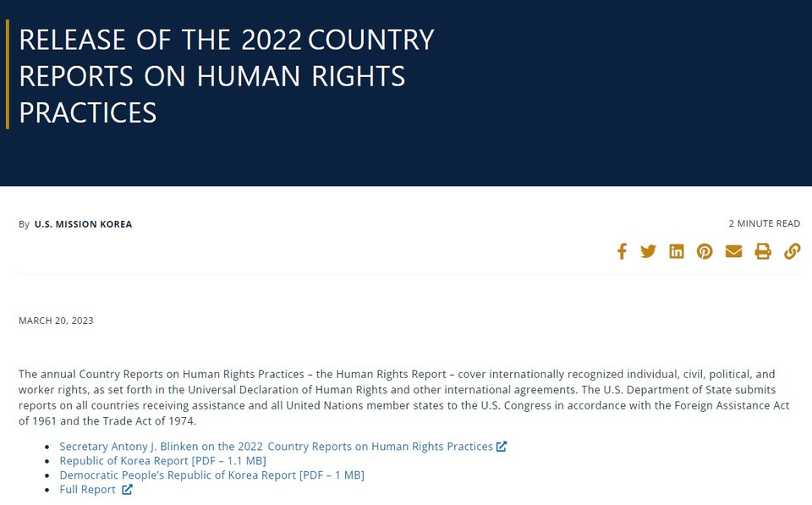Print the page with the printer icon
This screenshot has height=505, width=812.
click(763, 251)
